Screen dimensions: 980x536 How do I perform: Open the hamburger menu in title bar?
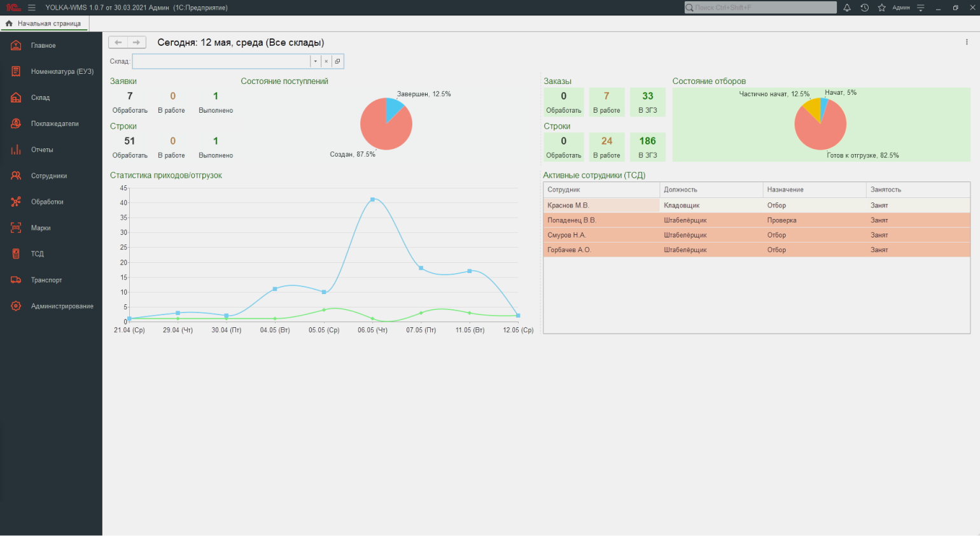(32, 8)
